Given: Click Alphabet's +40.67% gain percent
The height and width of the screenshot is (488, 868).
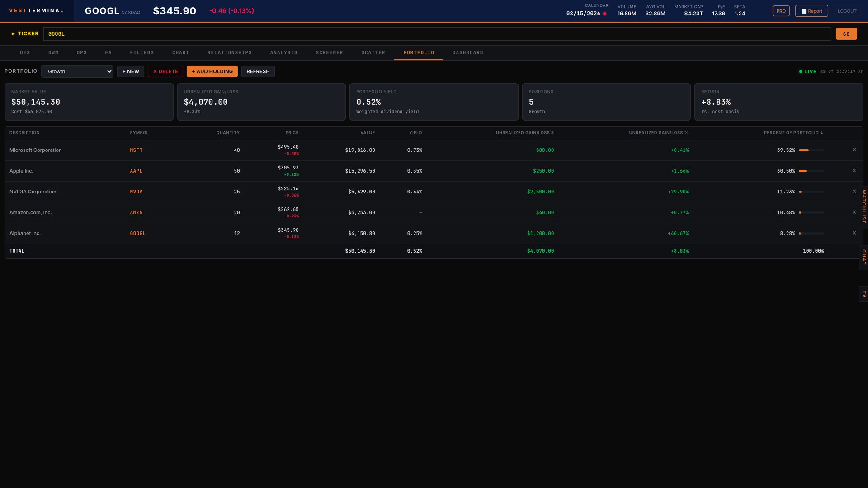Looking at the screenshot, I should click(x=678, y=233).
